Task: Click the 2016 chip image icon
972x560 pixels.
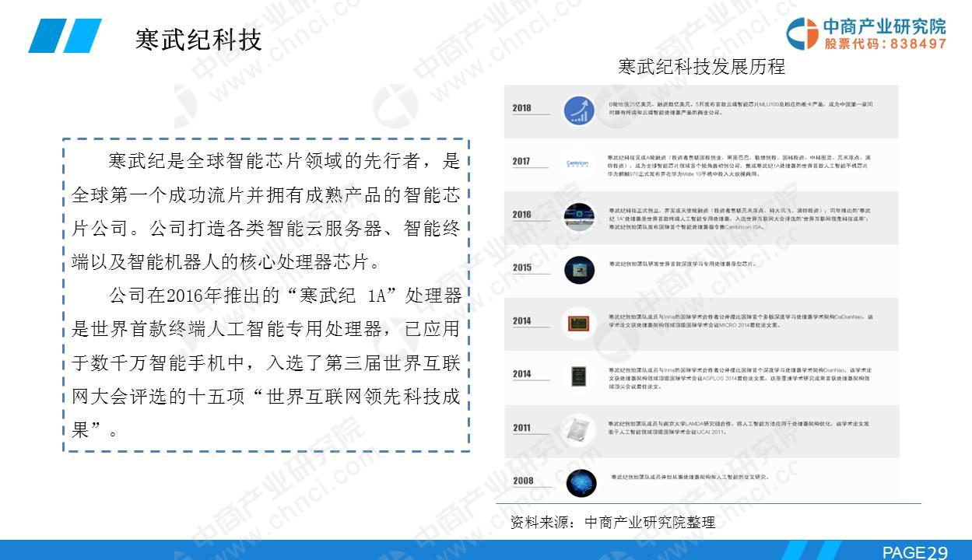Action: pos(579,215)
